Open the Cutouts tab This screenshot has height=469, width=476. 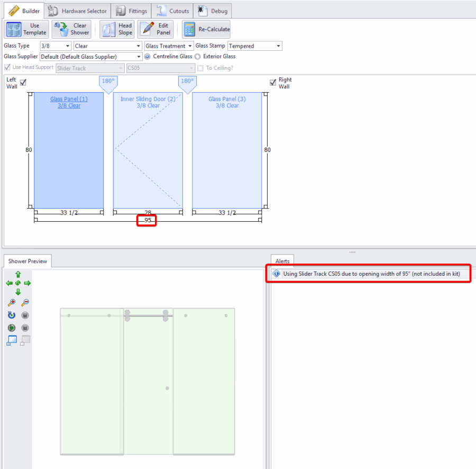pyautogui.click(x=173, y=11)
